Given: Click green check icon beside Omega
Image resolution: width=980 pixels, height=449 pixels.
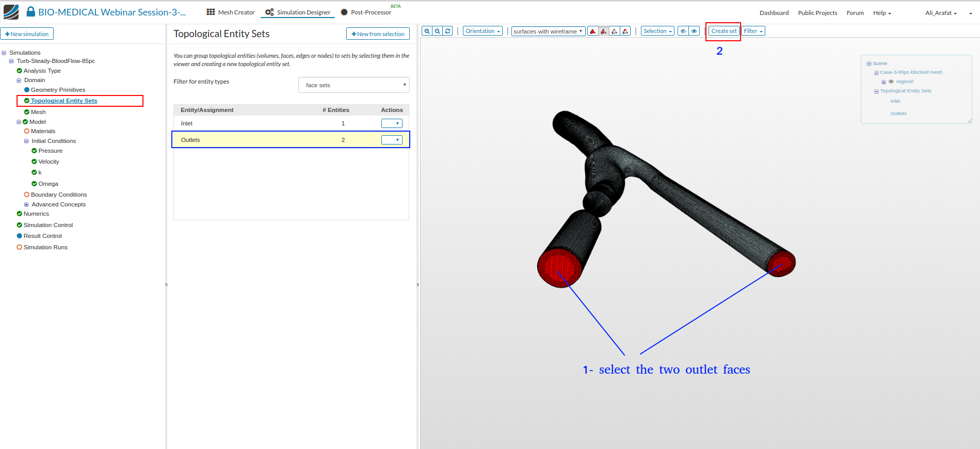Looking at the screenshot, I should pos(34,184).
